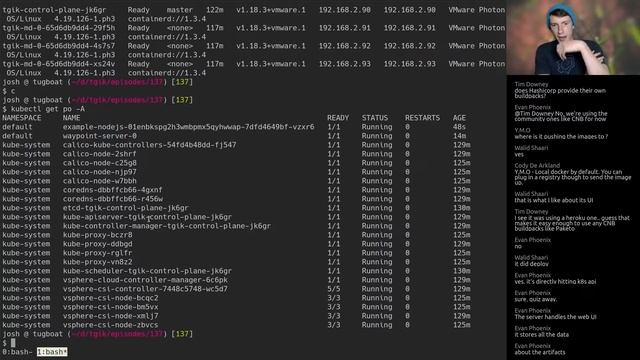Click the 'kubectl get po -A' command text

click(x=48, y=109)
